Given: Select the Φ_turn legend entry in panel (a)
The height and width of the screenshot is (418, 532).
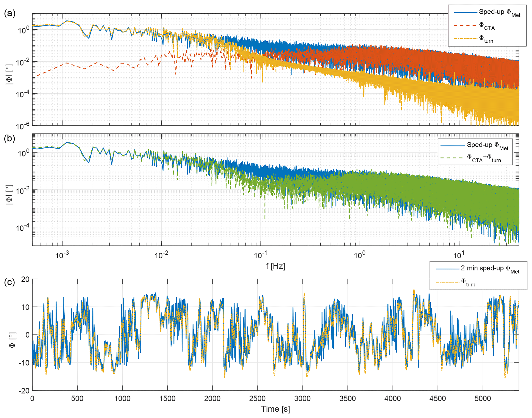Looking at the screenshot, I should pyautogui.click(x=486, y=39).
